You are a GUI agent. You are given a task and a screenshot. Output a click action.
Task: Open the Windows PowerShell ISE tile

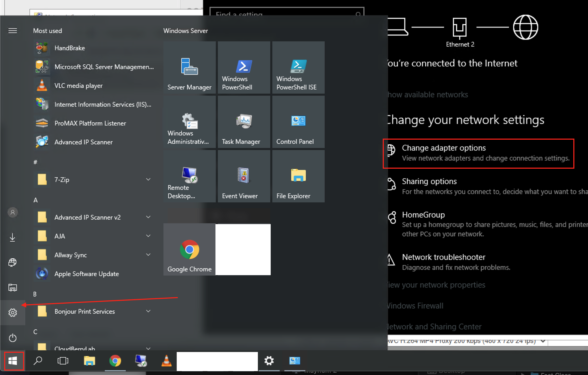pos(298,67)
